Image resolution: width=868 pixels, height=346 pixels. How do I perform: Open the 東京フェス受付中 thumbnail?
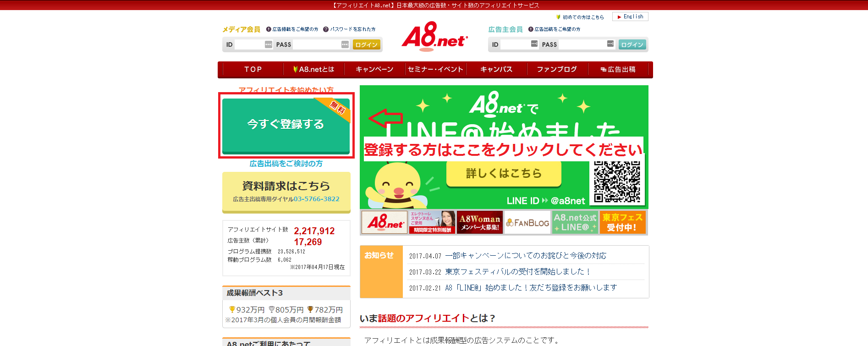(623, 222)
